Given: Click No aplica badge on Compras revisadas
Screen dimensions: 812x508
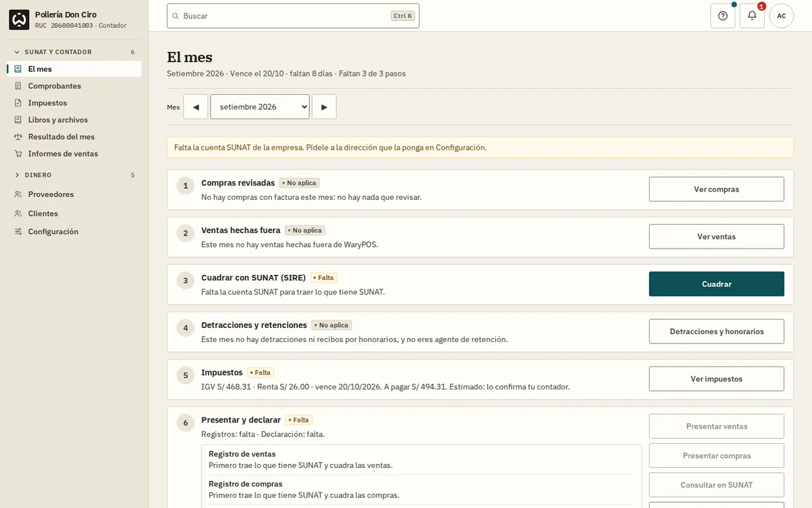Looking at the screenshot, I should (299, 183).
